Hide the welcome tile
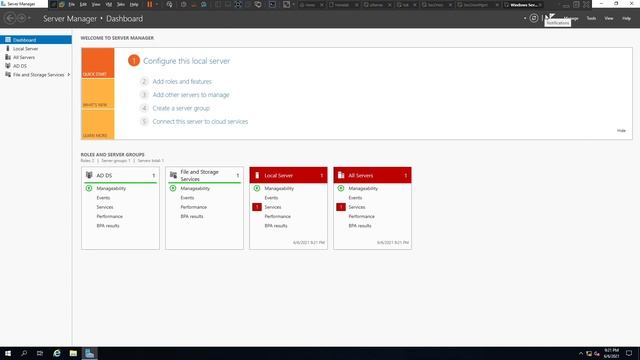 [621, 131]
